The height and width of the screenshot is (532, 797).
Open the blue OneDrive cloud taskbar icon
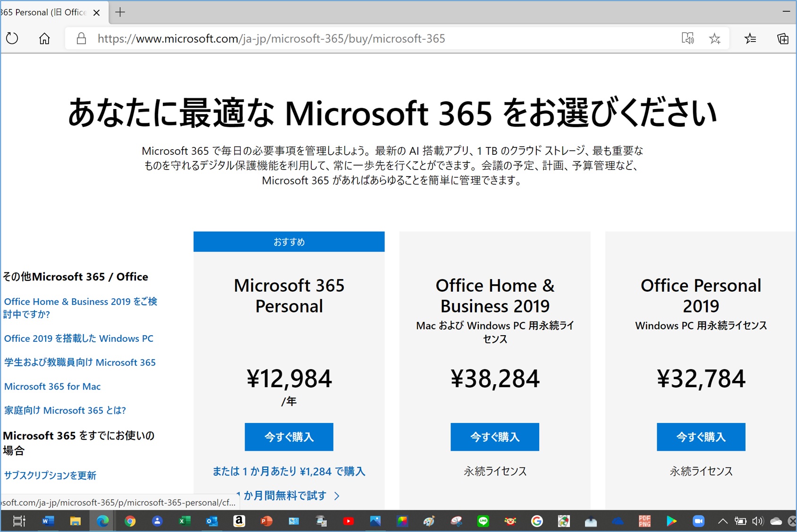tap(618, 521)
